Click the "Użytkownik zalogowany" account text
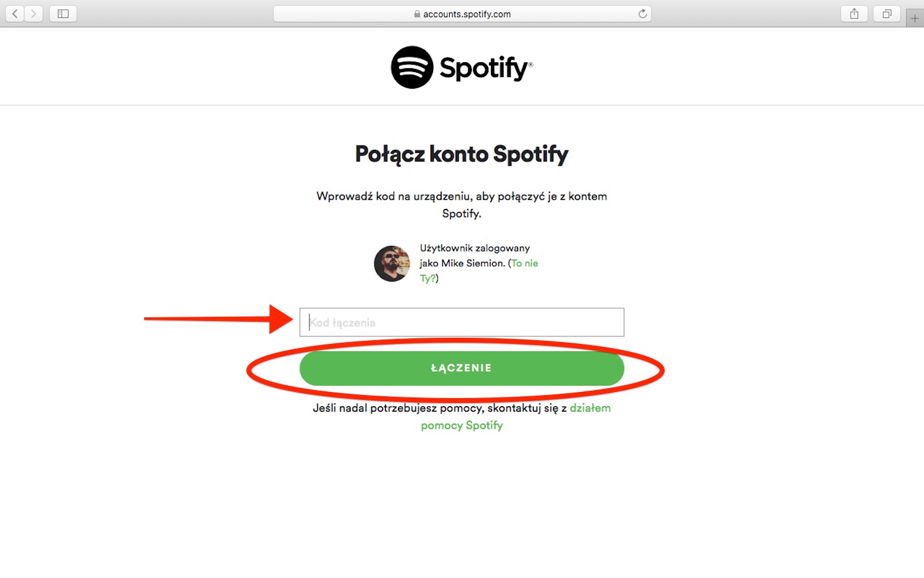The height and width of the screenshot is (578, 924). (474, 248)
